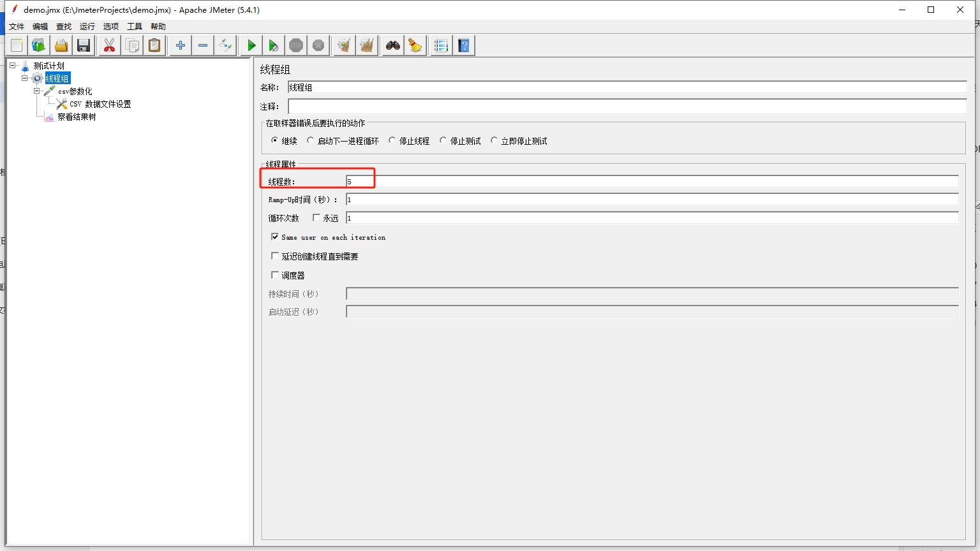This screenshot has height=551, width=980.
Task: Click the New test plan toolbar icon
Action: 17,45
